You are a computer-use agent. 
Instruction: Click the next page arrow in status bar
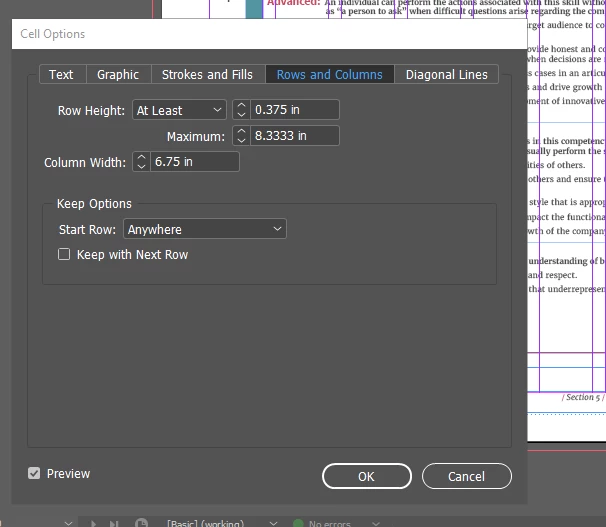click(x=93, y=523)
